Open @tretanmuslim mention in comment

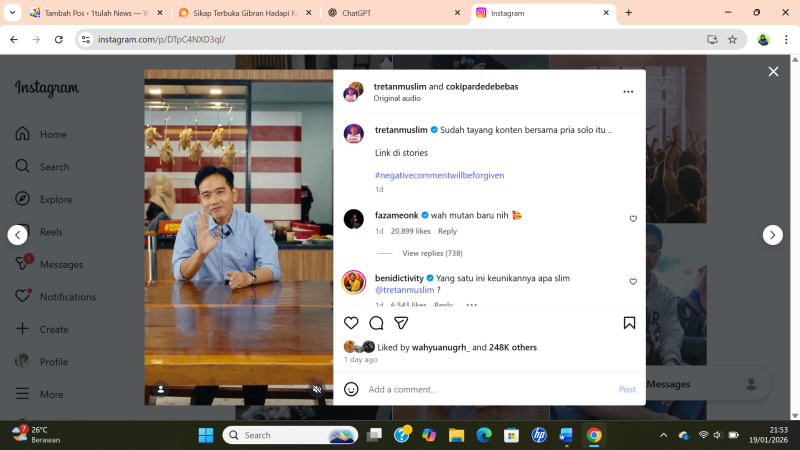point(404,290)
